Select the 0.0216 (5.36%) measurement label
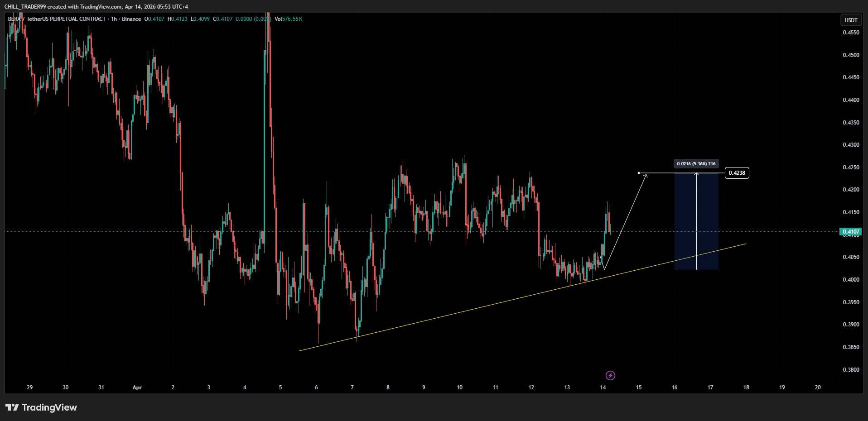868x421 pixels. tap(696, 164)
